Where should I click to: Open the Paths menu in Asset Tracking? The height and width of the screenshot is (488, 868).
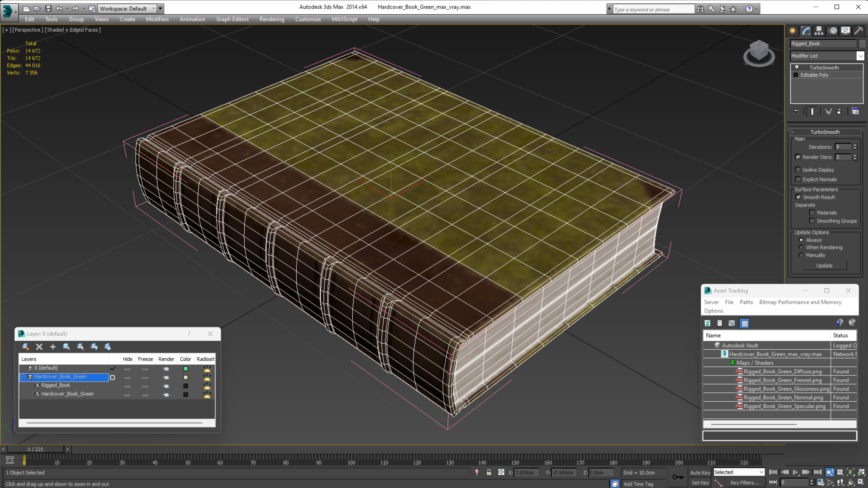[x=746, y=302]
